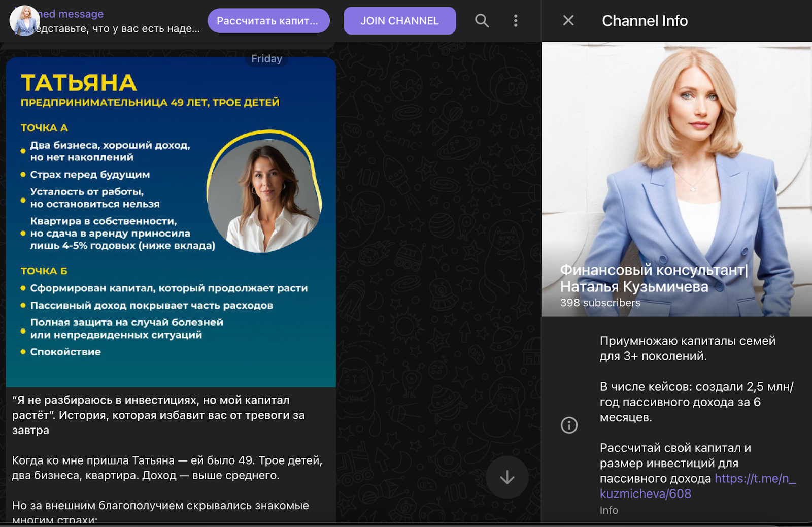Click the 'Channel Info' panel title

[645, 21]
